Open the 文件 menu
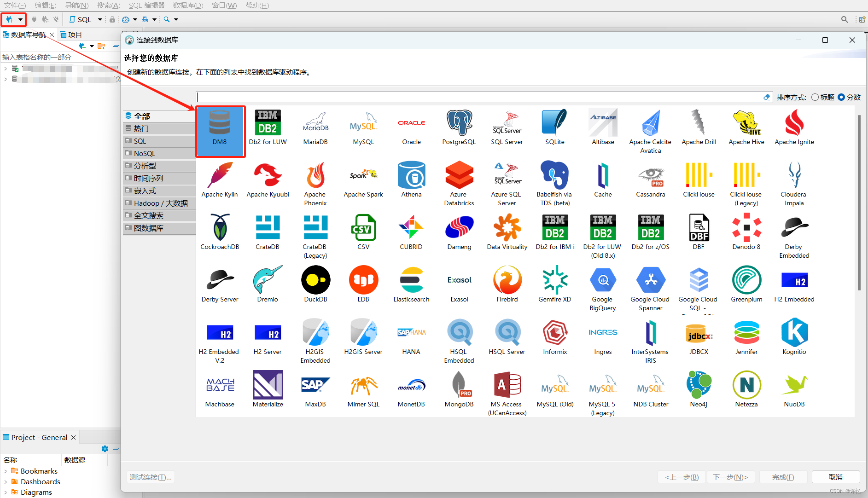Screen dimensions: 868x498 click(14, 5)
